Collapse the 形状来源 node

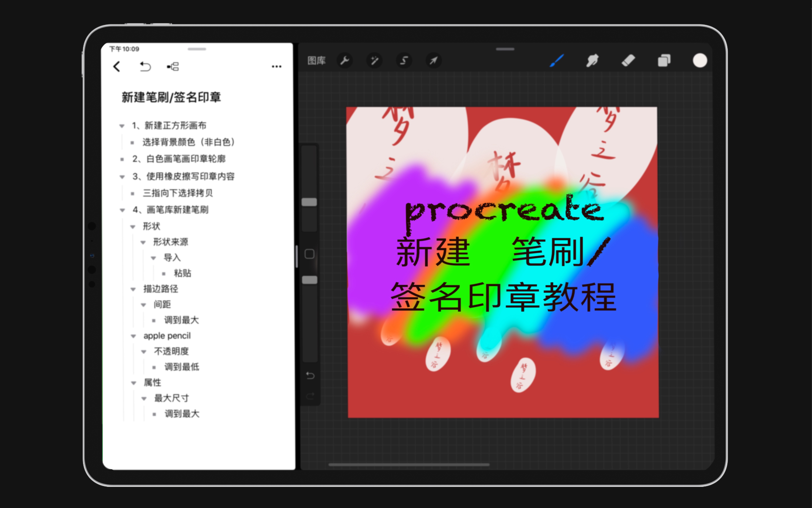(143, 242)
